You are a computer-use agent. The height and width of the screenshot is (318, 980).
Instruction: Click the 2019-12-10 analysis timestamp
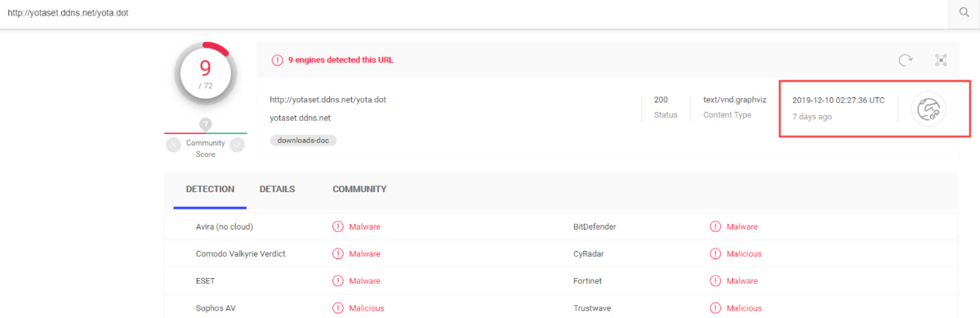coord(838,101)
